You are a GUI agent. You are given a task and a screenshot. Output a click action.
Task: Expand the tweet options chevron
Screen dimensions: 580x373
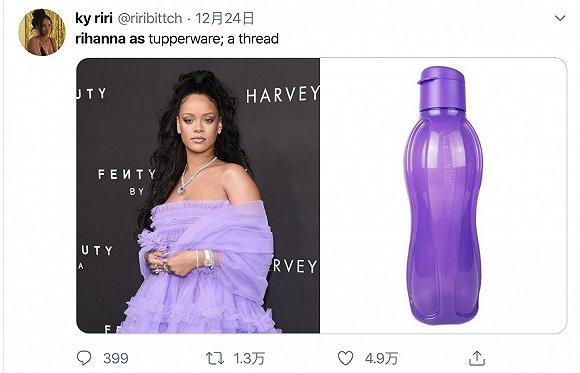pos(560,18)
